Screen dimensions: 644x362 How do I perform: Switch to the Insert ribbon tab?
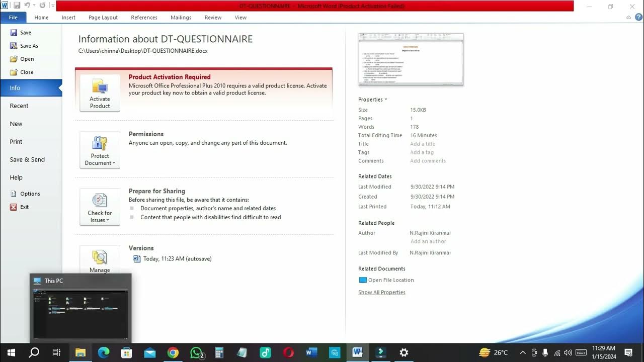tap(68, 17)
